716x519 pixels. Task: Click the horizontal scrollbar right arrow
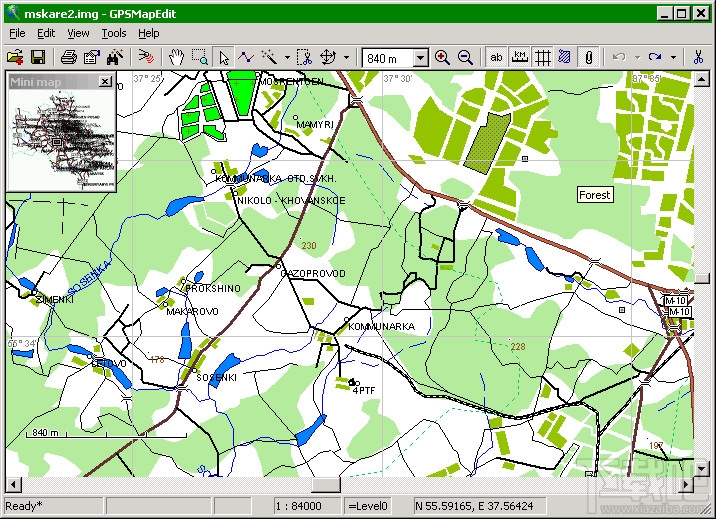[x=686, y=484]
